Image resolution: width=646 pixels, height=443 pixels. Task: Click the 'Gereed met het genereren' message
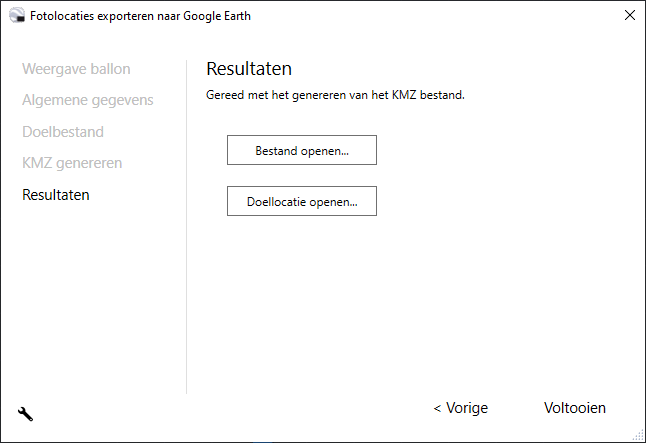click(336, 96)
